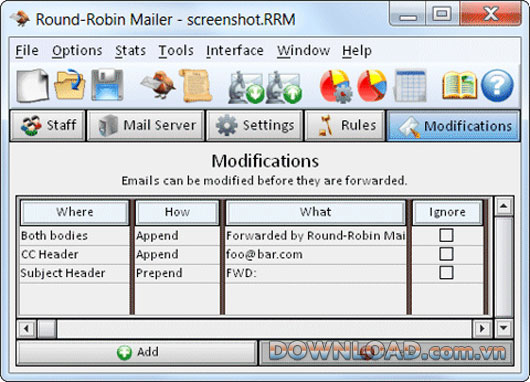
Task: Close the Round-Robin Mailer window
Action: (x=490, y=14)
